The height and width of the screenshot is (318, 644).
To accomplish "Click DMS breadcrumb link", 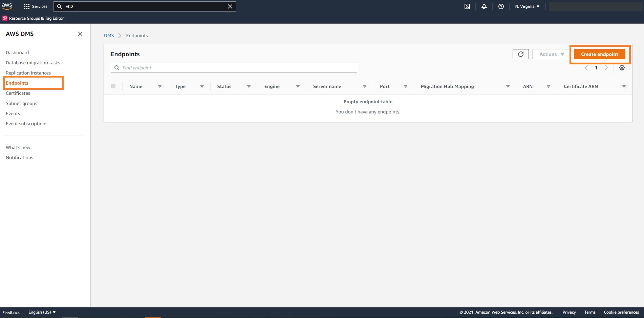I will coord(109,36).
